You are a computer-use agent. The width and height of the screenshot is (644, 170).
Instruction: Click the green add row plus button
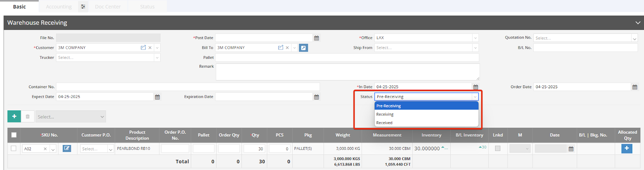coord(14,116)
